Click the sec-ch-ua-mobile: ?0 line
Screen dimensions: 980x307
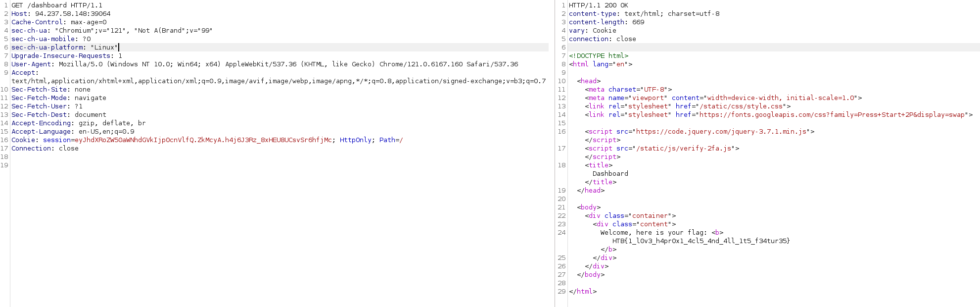click(51, 39)
